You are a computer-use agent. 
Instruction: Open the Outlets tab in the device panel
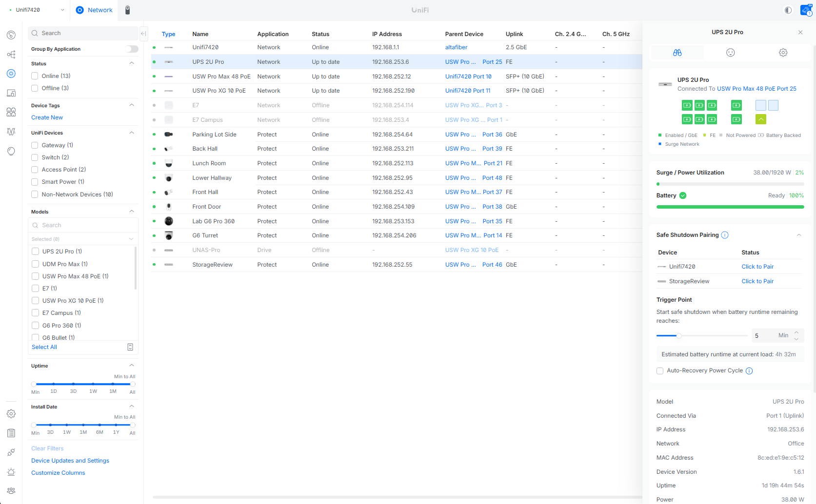point(730,53)
